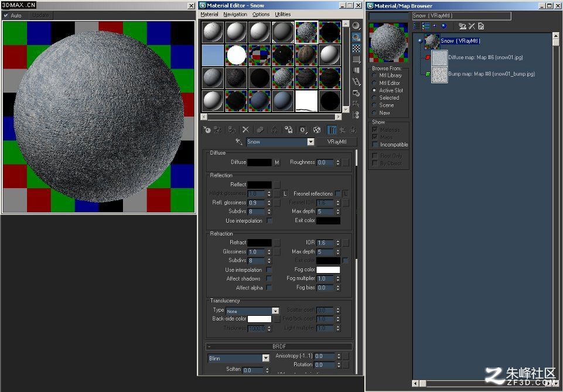
Task: Open the Utilities menu
Action: 283,15
